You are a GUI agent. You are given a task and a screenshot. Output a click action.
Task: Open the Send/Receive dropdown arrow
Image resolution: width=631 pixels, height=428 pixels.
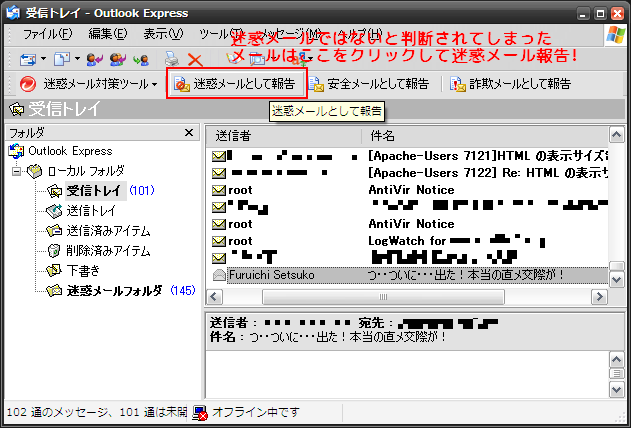coord(43,59)
